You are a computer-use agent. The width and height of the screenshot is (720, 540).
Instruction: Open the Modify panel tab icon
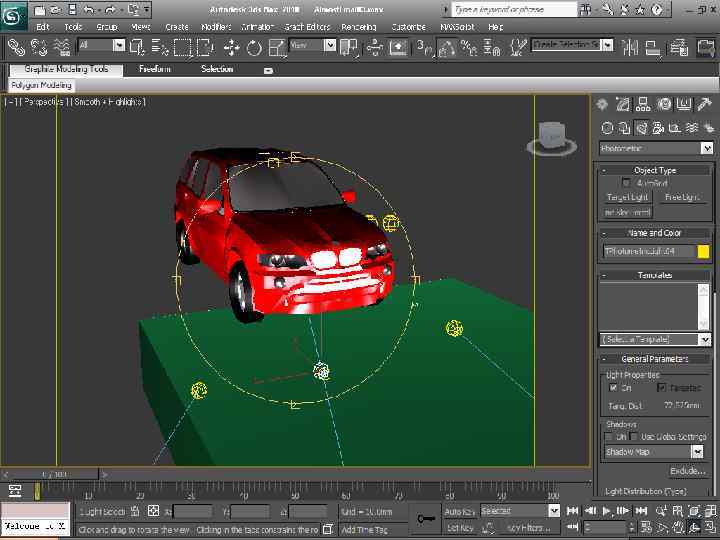point(623,105)
